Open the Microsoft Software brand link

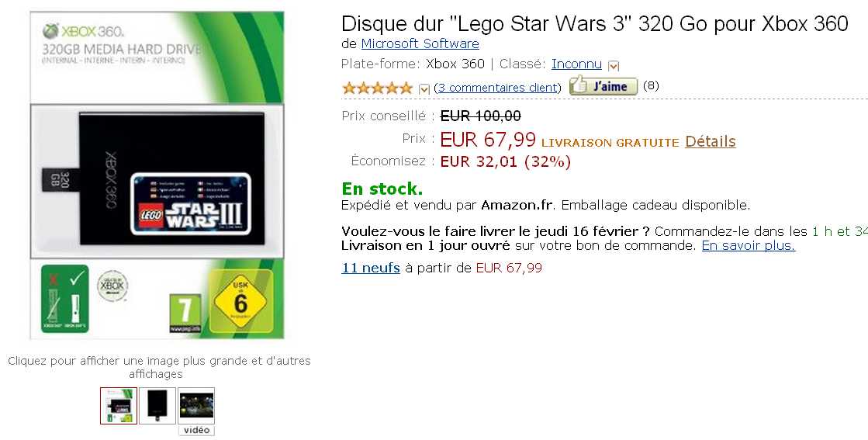tap(420, 43)
